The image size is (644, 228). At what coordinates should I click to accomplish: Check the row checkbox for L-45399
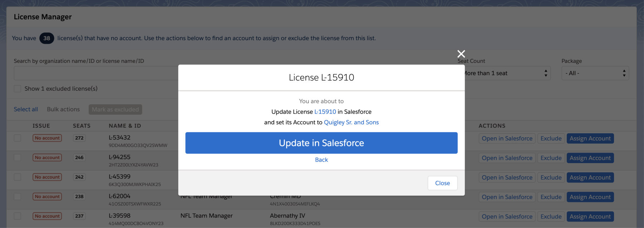click(x=17, y=177)
